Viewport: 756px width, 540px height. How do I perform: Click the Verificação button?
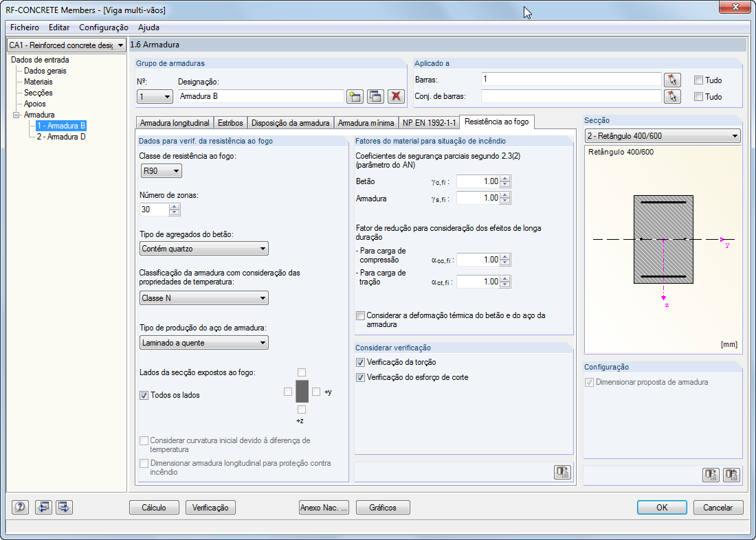coord(210,507)
